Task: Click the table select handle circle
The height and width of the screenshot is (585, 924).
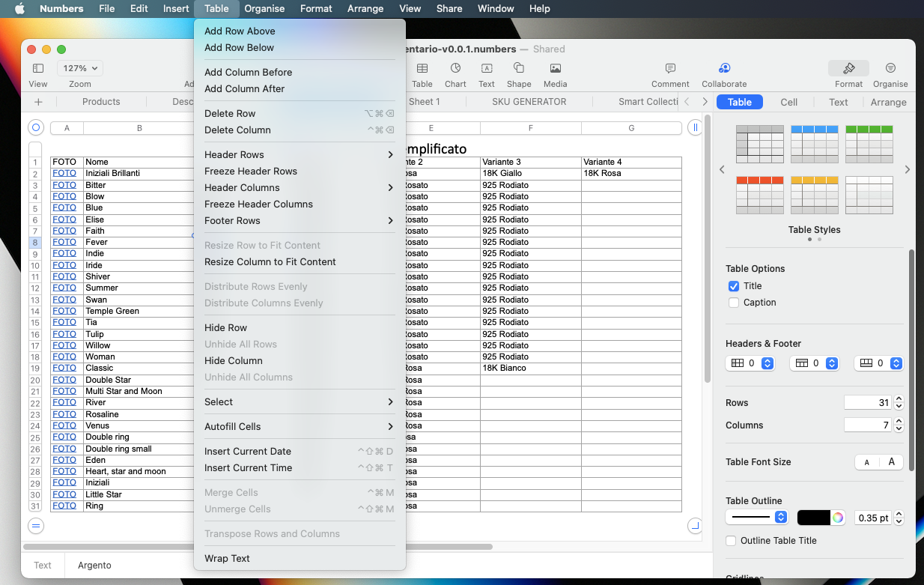Action: [35, 127]
